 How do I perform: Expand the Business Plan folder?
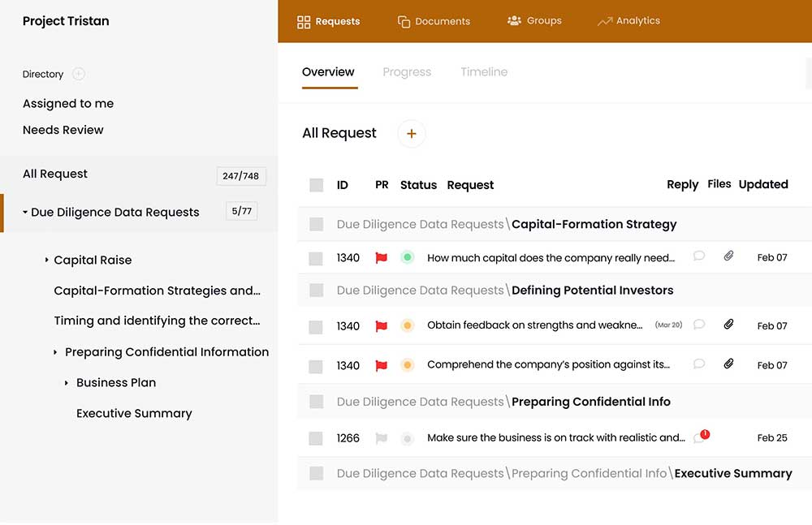click(x=67, y=383)
